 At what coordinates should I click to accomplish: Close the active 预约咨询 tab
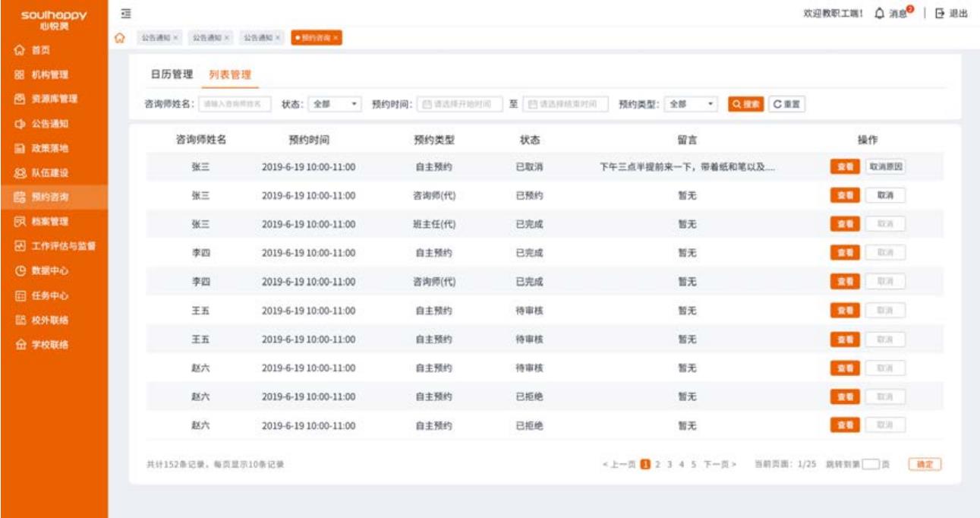[336, 37]
